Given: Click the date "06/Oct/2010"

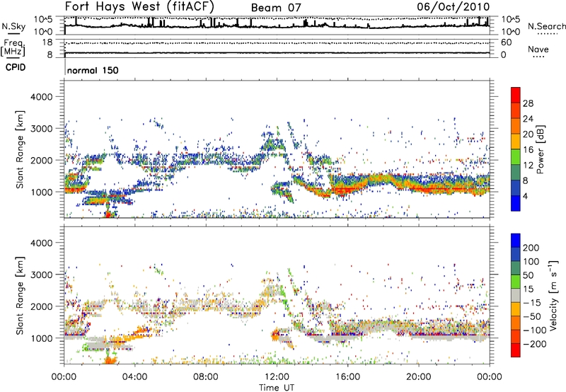Looking at the screenshot, I should [454, 6].
